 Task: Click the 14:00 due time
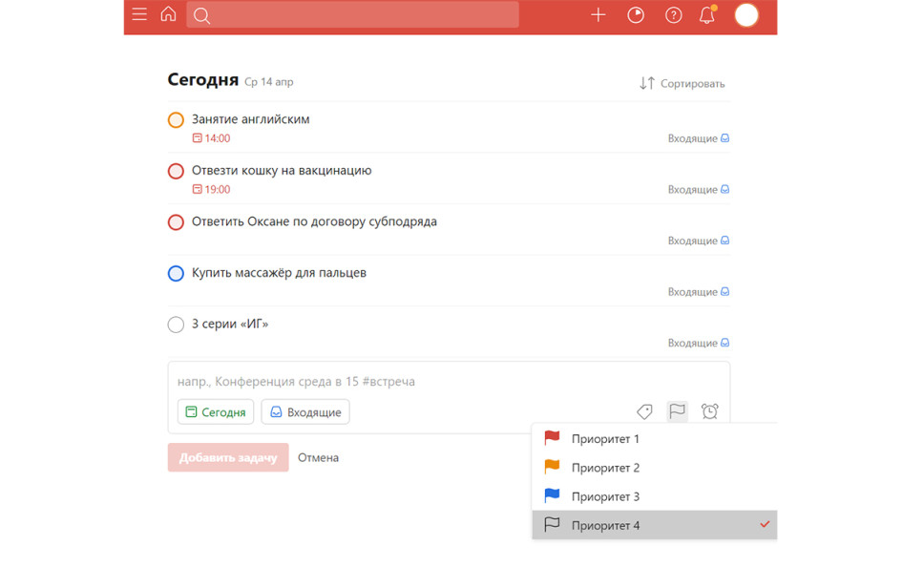pyautogui.click(x=211, y=138)
